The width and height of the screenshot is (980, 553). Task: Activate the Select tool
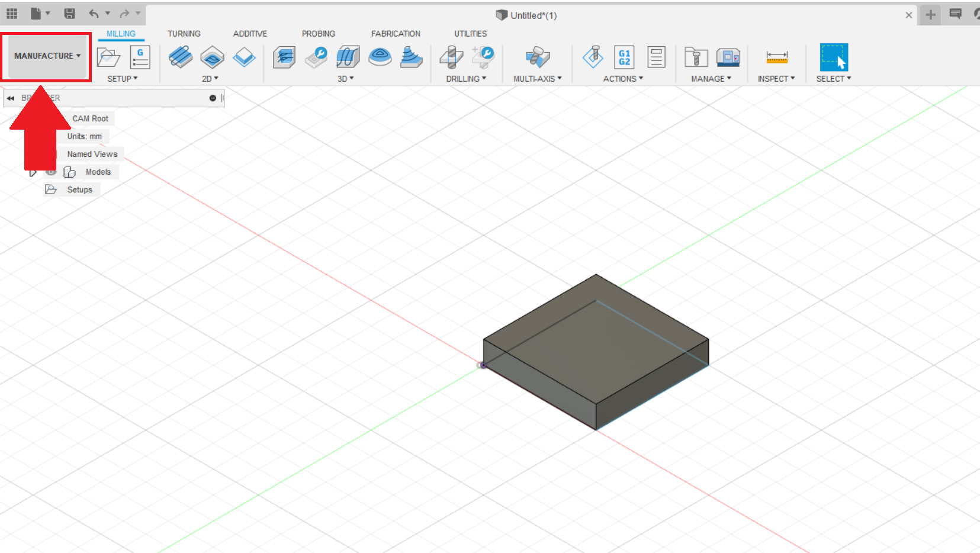point(834,57)
